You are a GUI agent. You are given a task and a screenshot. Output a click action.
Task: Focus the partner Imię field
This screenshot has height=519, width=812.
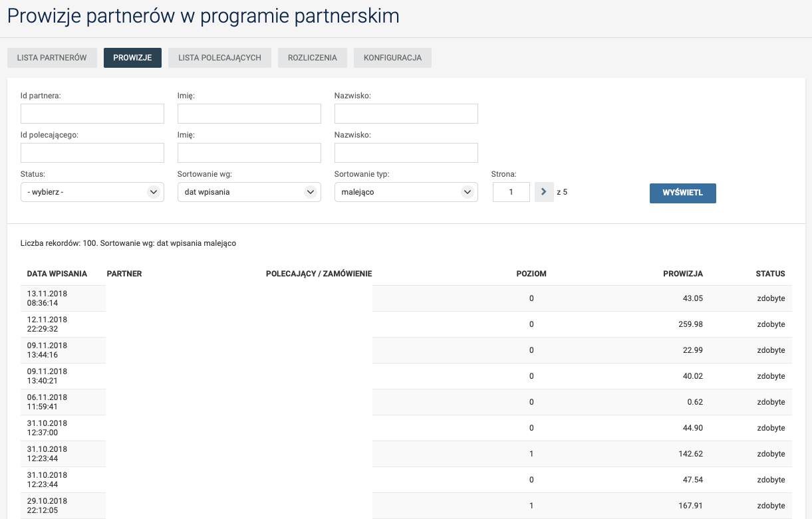[x=249, y=114]
